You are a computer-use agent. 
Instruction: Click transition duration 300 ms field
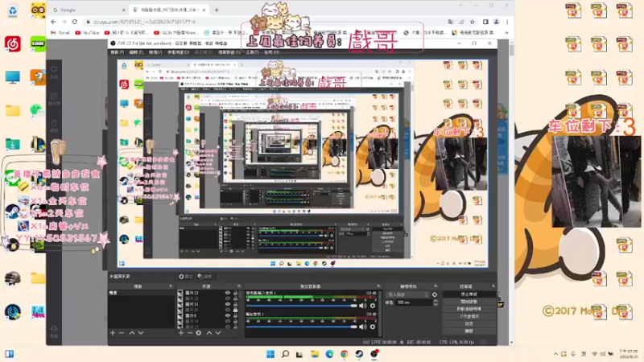tap(414, 302)
